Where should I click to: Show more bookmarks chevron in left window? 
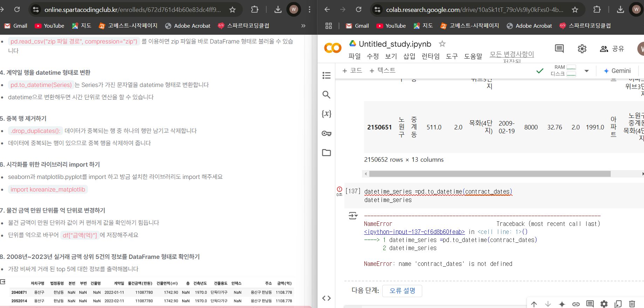pyautogui.click(x=303, y=26)
